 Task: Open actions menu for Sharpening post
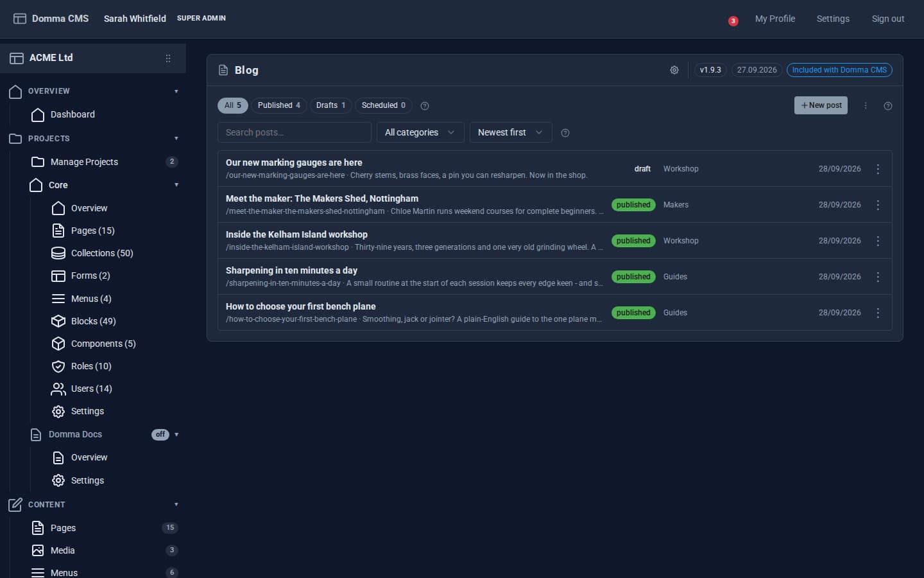pos(878,277)
